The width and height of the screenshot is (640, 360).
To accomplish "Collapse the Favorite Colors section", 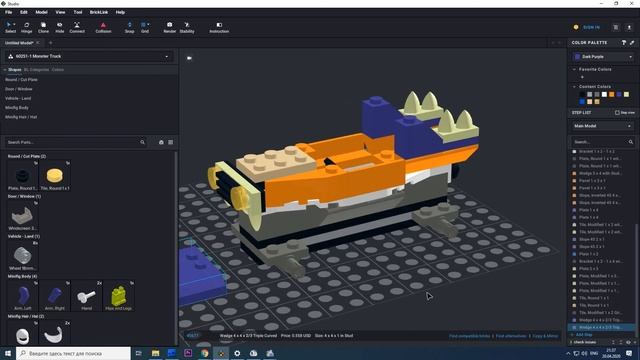I will 574,69.
